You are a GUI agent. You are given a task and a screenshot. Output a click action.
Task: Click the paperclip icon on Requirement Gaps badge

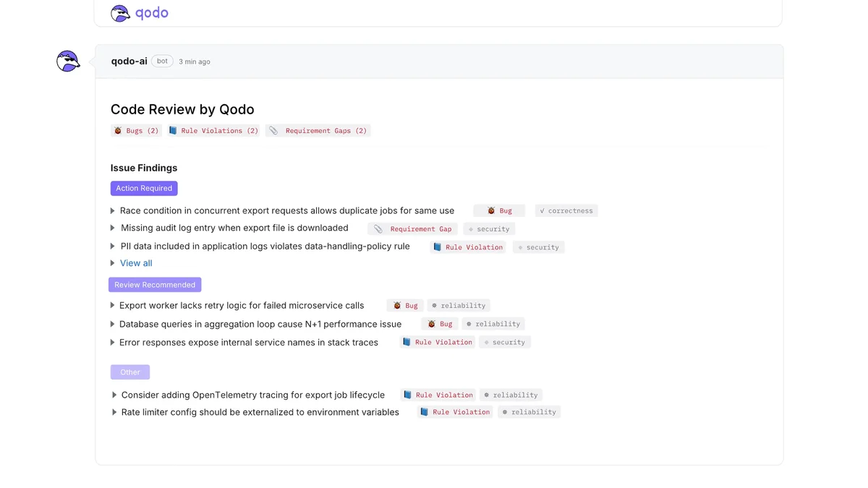(273, 131)
